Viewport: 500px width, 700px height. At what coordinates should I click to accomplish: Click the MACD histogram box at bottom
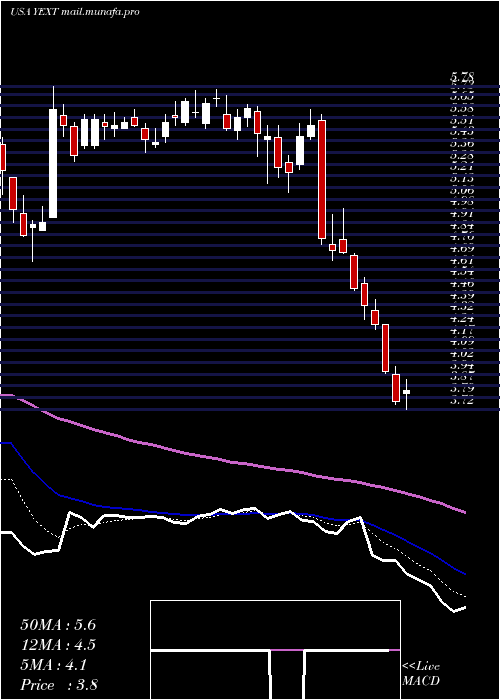275,650
